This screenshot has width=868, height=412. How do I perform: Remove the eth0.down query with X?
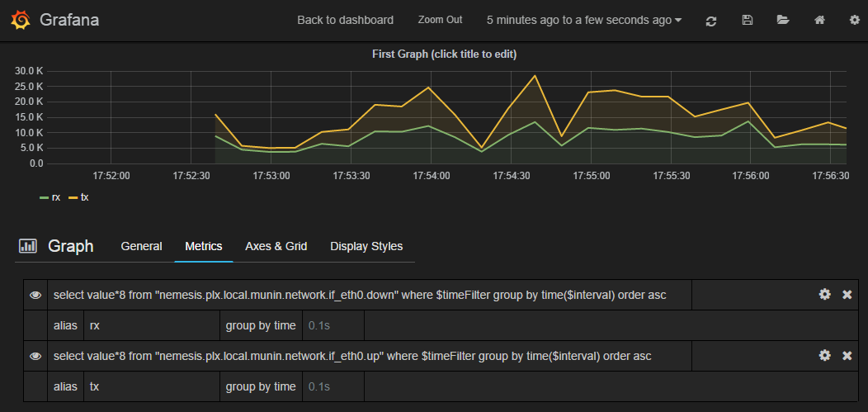(847, 295)
